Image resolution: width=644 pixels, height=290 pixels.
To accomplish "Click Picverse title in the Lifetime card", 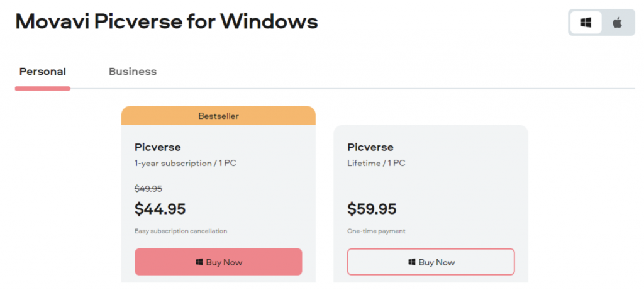I will (x=370, y=147).
